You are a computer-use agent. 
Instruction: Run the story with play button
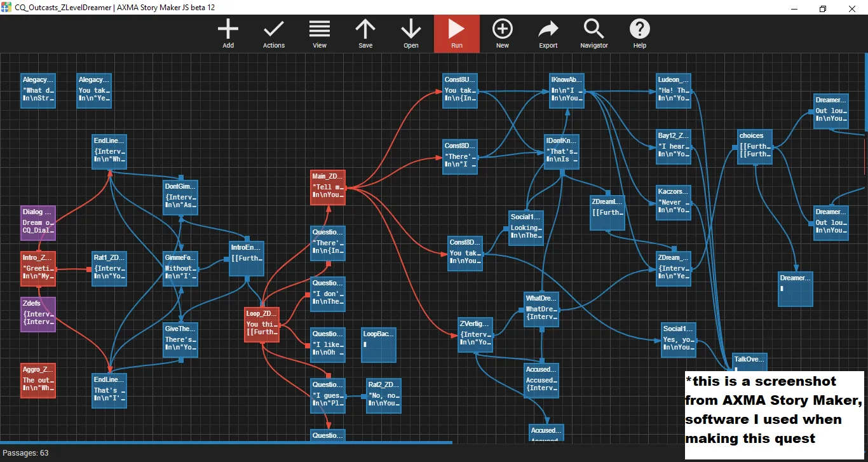point(457,34)
